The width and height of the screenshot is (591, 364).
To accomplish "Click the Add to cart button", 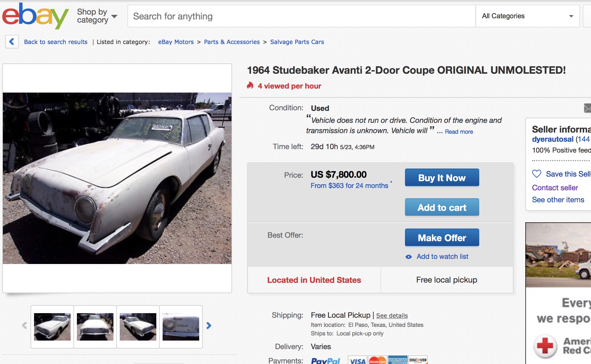I will click(x=442, y=207).
